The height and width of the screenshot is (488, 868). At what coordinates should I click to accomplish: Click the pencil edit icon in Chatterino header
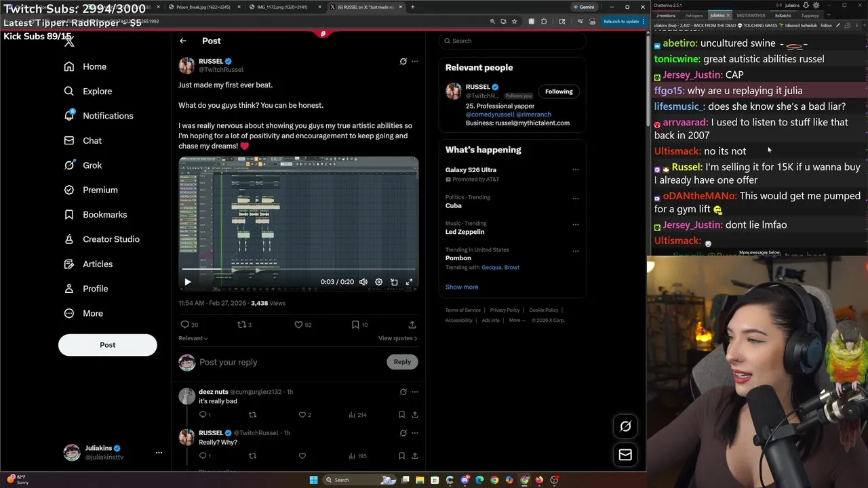pyautogui.click(x=839, y=25)
